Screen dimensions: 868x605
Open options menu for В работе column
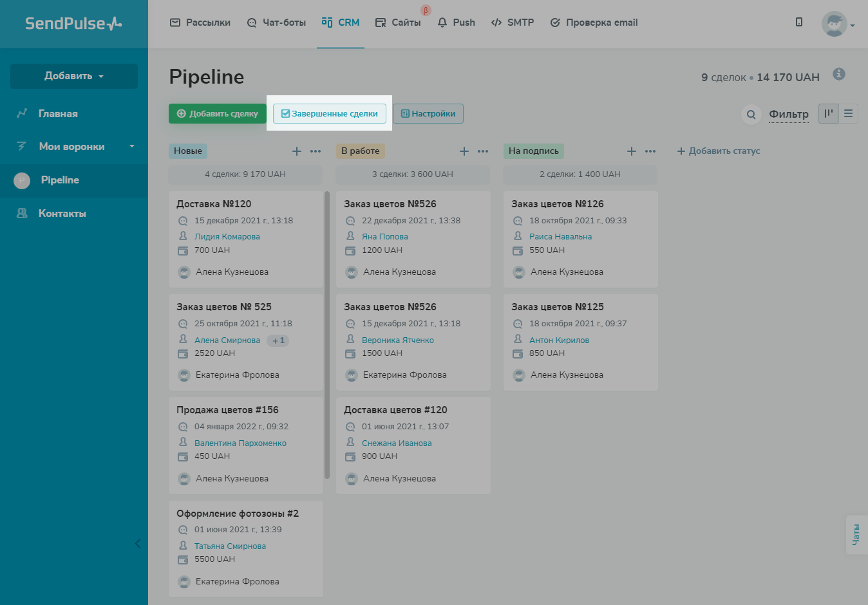(x=483, y=151)
